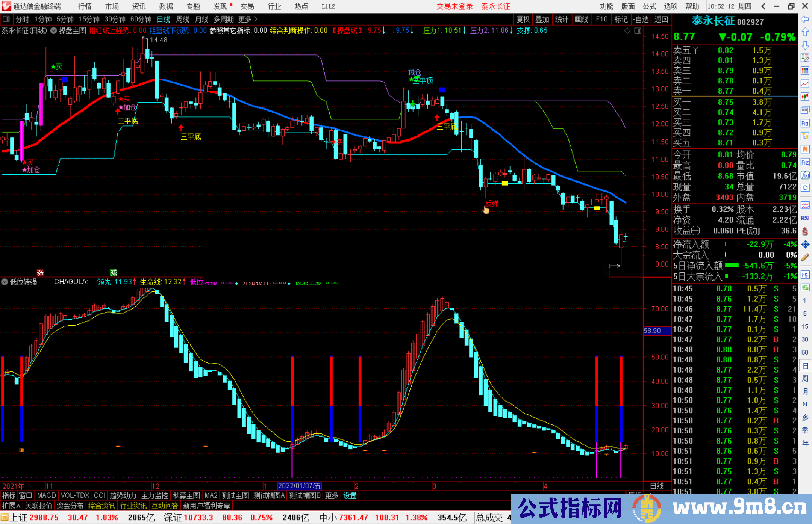Expand the 更多 periods chevron
Screen dimensions: 812x524
click(256, 19)
